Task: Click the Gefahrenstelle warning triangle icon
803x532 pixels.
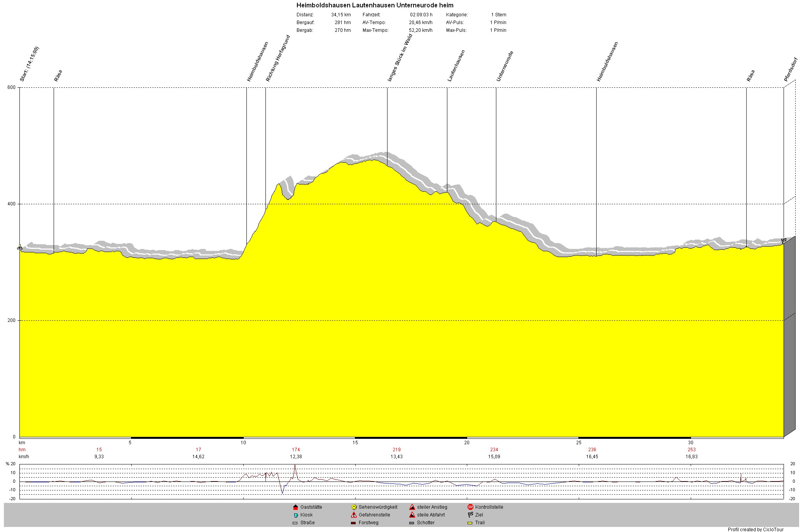Action: [354, 515]
